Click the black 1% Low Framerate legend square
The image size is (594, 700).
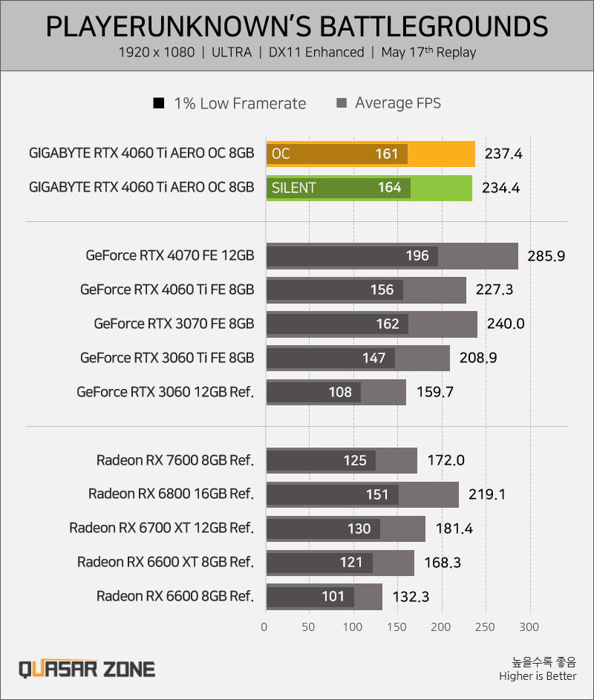tap(159, 103)
